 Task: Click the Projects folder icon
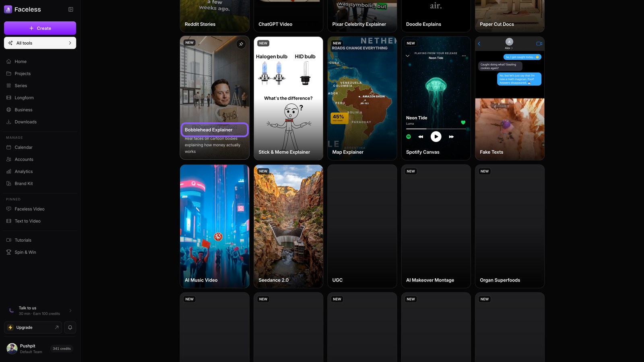click(x=9, y=74)
